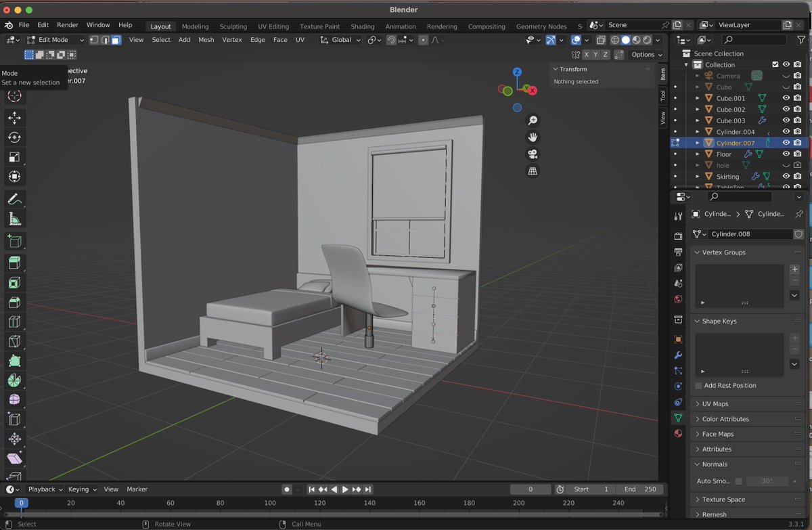Open the Material properties tab
The width and height of the screenshot is (812, 530).
(678, 434)
